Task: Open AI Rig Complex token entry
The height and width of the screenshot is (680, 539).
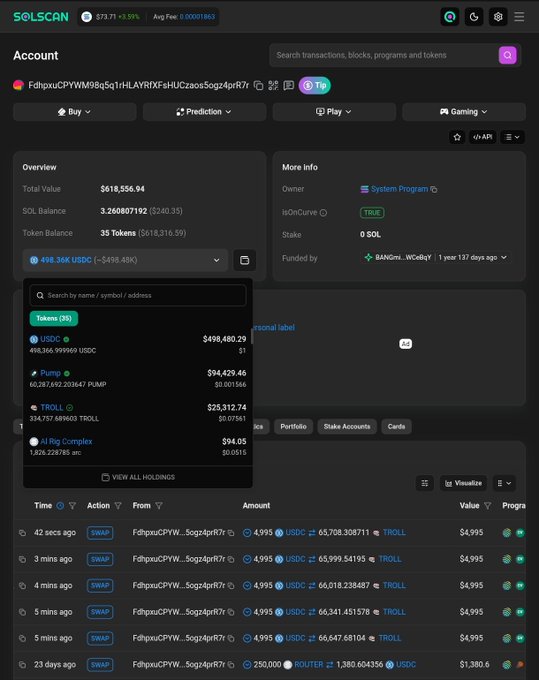Action: (x=66, y=441)
